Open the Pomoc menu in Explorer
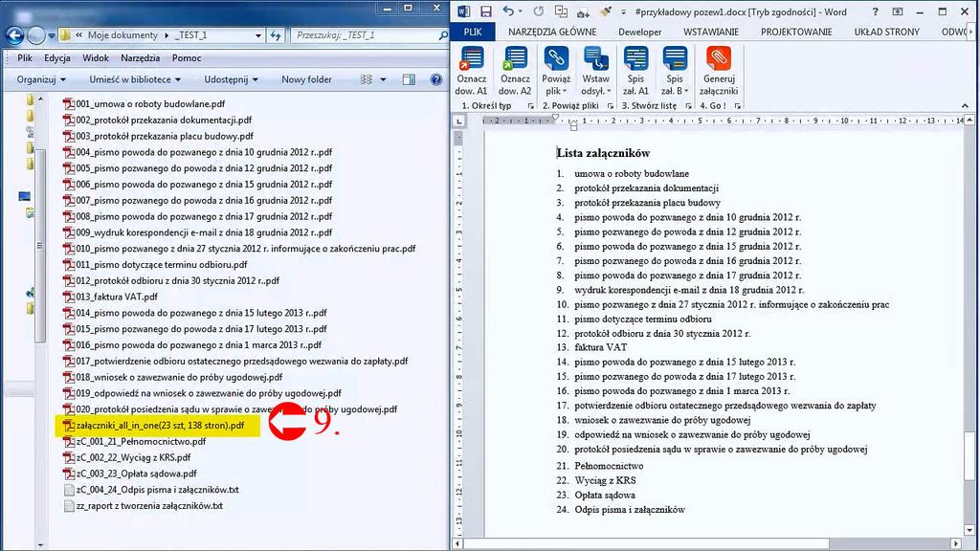 (187, 58)
